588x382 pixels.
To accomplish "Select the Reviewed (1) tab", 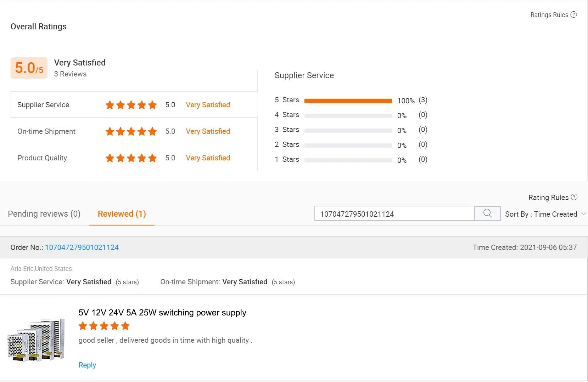I will point(122,214).
